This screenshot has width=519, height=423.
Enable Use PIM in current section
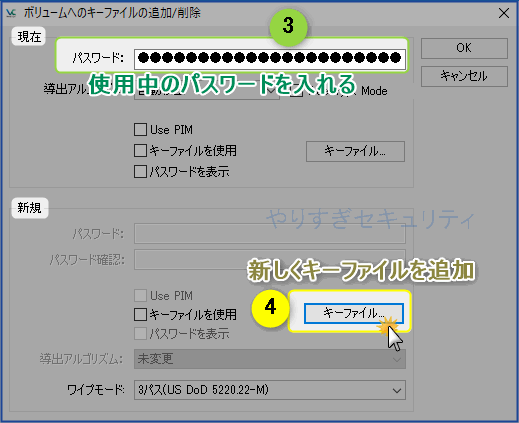(140, 130)
